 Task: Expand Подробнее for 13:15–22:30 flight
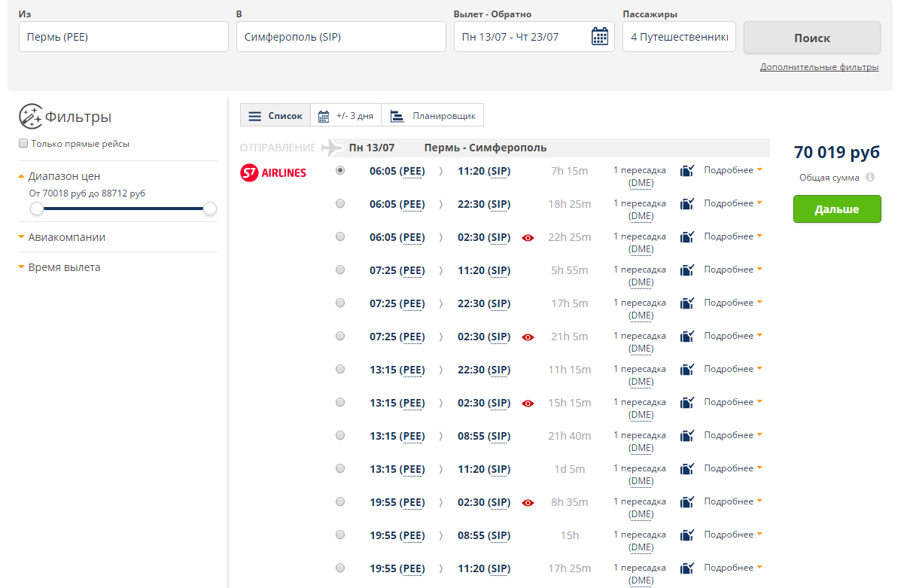coord(733,369)
